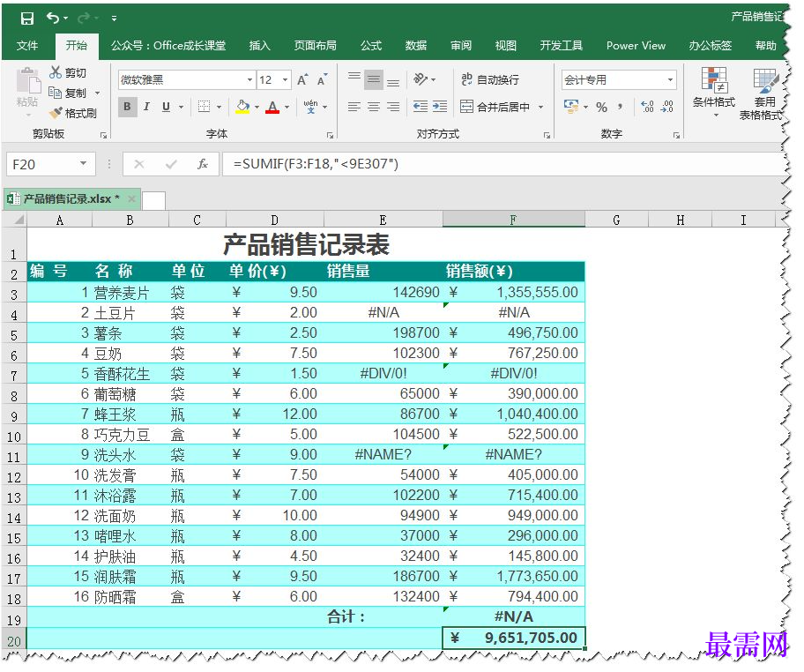This screenshot has width=804, height=672.
Task: Click the Name Box showing F20
Action: (x=43, y=164)
